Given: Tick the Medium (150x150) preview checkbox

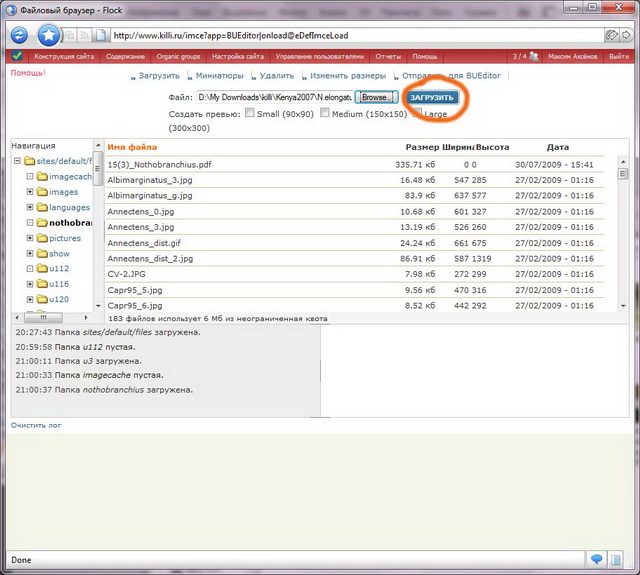Looking at the screenshot, I should [x=324, y=114].
